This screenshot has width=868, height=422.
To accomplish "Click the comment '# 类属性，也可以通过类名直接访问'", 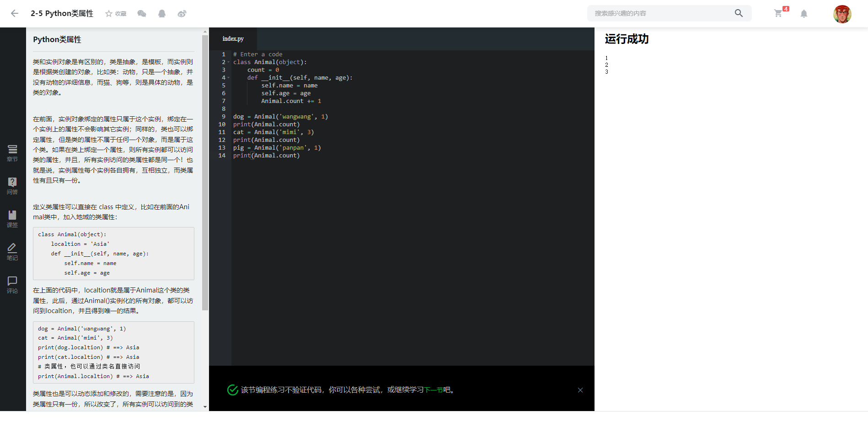I will (x=89, y=367).
